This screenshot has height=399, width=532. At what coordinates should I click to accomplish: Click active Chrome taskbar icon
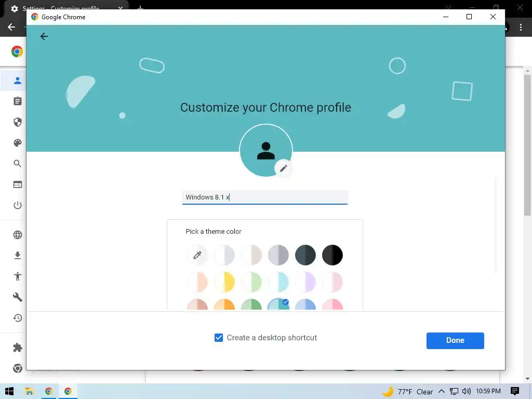(x=68, y=391)
